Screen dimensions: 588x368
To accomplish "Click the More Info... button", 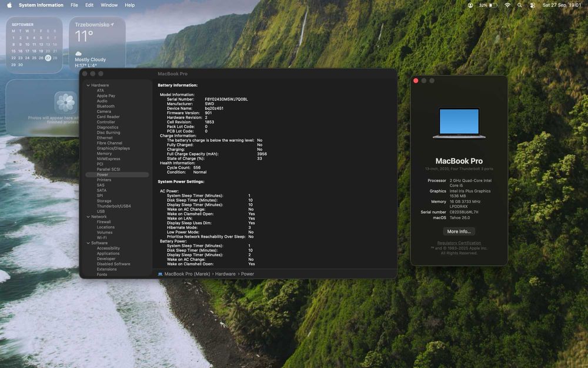I will click(x=459, y=231).
